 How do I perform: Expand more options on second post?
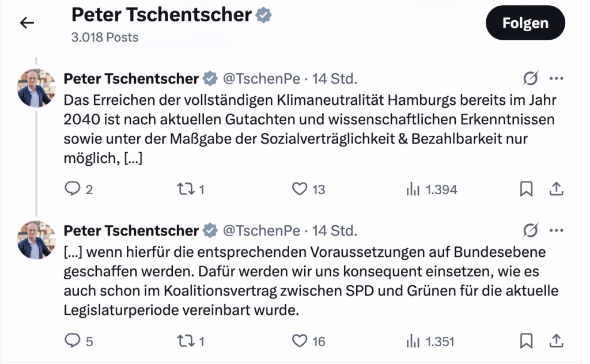pos(556,232)
